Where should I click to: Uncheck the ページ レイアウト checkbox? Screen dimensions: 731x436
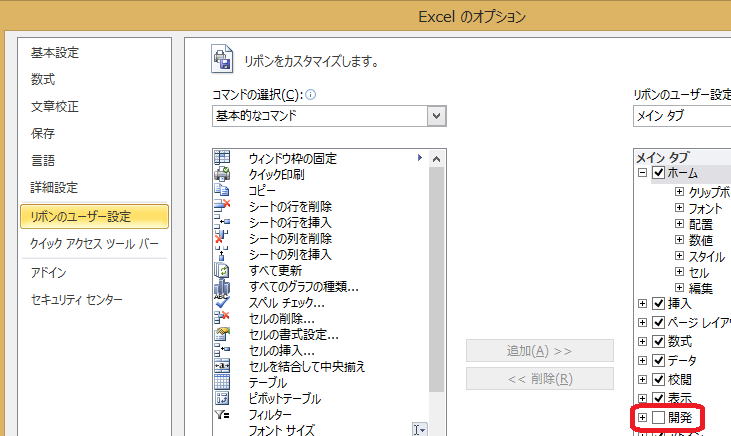pyautogui.click(x=658, y=322)
